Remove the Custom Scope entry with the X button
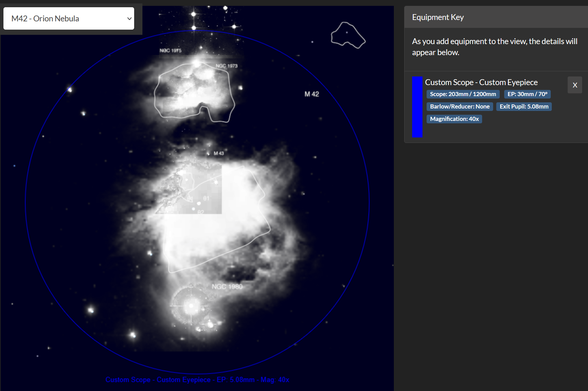The image size is (588, 391). click(575, 85)
